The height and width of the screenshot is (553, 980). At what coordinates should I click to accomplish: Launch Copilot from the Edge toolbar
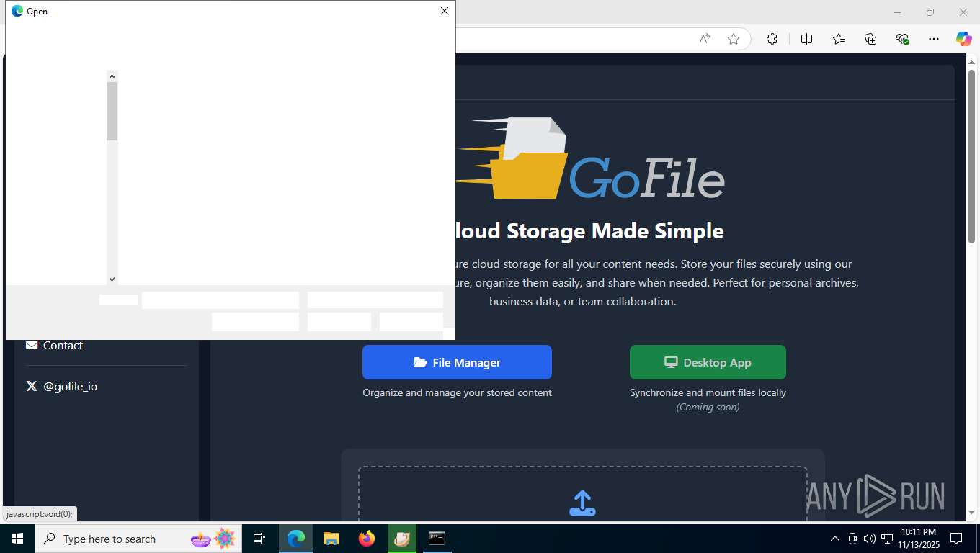click(x=963, y=39)
